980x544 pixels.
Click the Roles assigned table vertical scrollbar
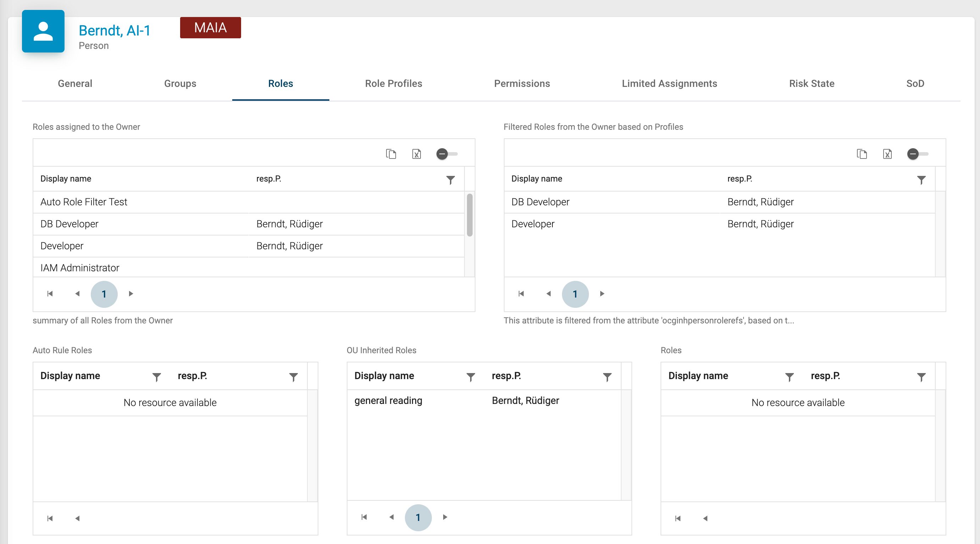tap(470, 215)
